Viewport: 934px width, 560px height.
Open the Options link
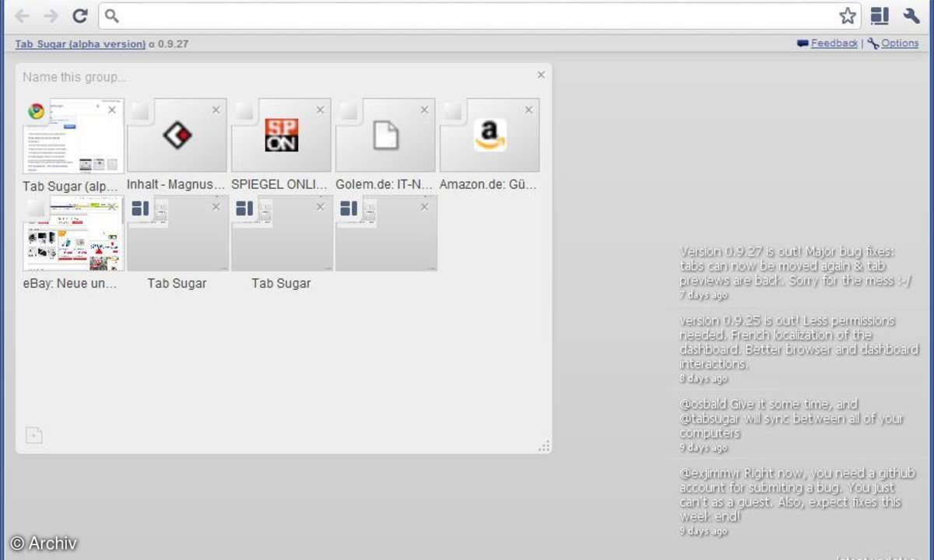pos(900,44)
